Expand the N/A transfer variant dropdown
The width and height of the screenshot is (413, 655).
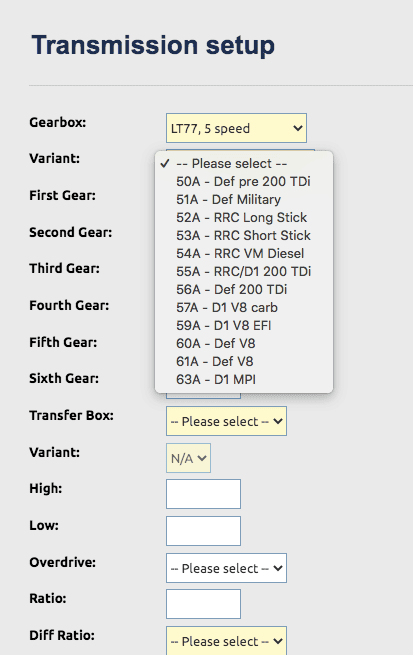click(x=188, y=458)
